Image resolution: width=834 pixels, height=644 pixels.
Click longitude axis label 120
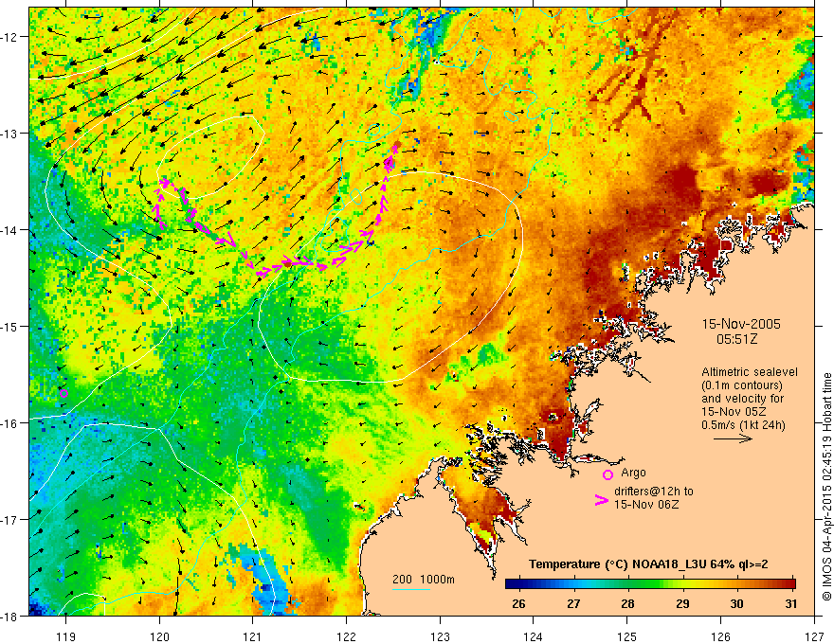(159, 636)
